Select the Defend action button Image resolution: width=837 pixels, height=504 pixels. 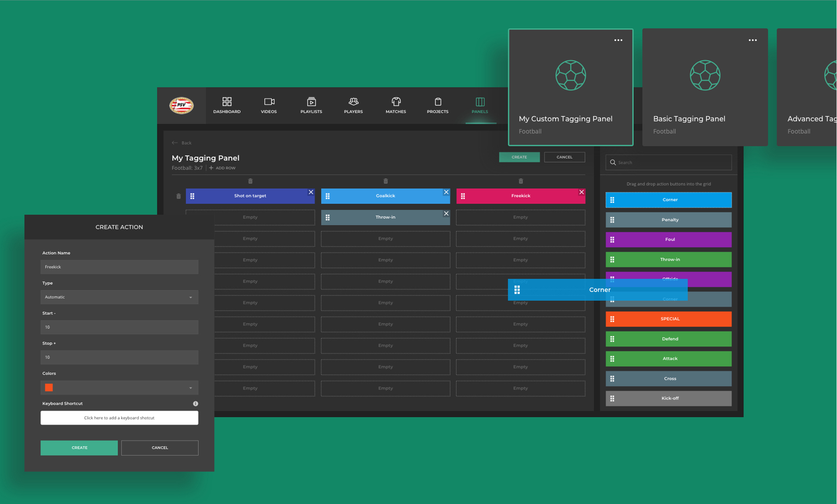point(668,339)
